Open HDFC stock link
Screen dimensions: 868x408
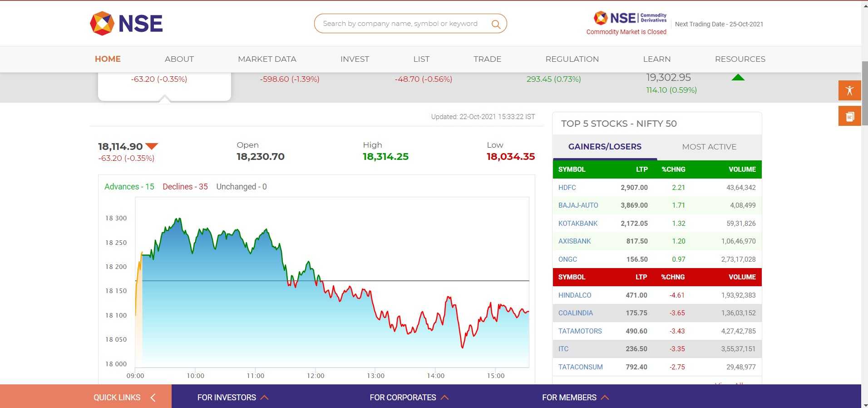point(567,188)
